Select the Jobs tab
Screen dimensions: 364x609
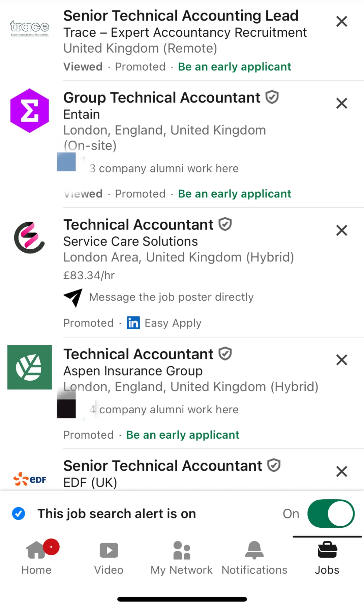327,557
